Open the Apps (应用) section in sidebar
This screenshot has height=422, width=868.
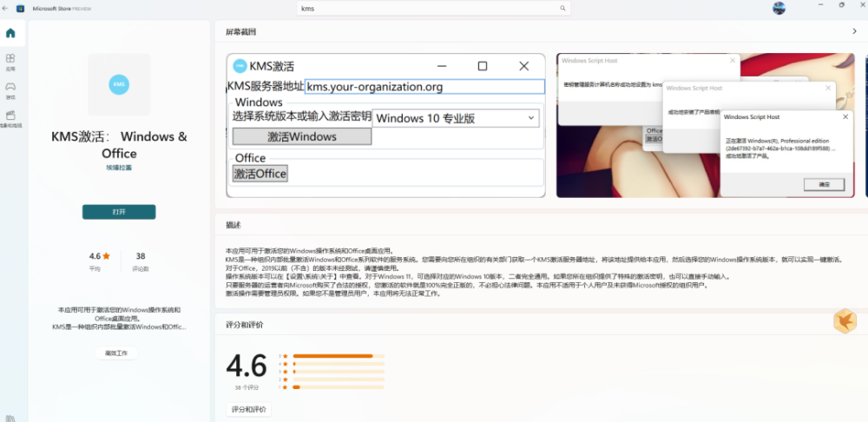click(x=10, y=62)
